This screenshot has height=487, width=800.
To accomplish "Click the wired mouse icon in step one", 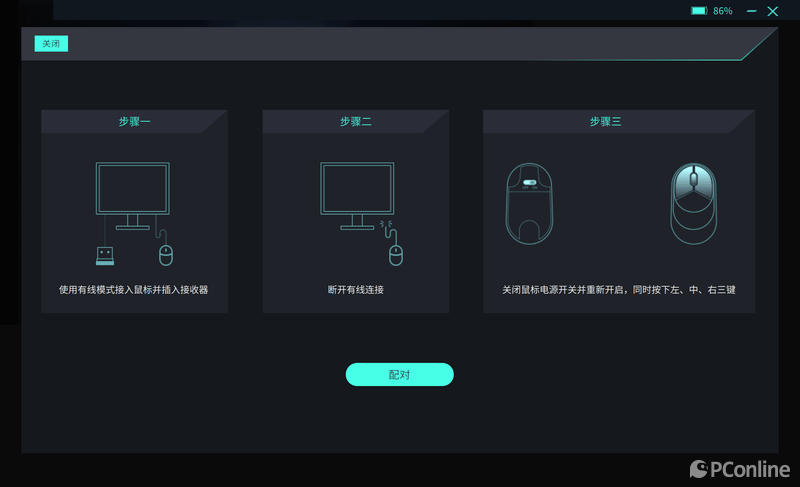I will tap(166, 255).
